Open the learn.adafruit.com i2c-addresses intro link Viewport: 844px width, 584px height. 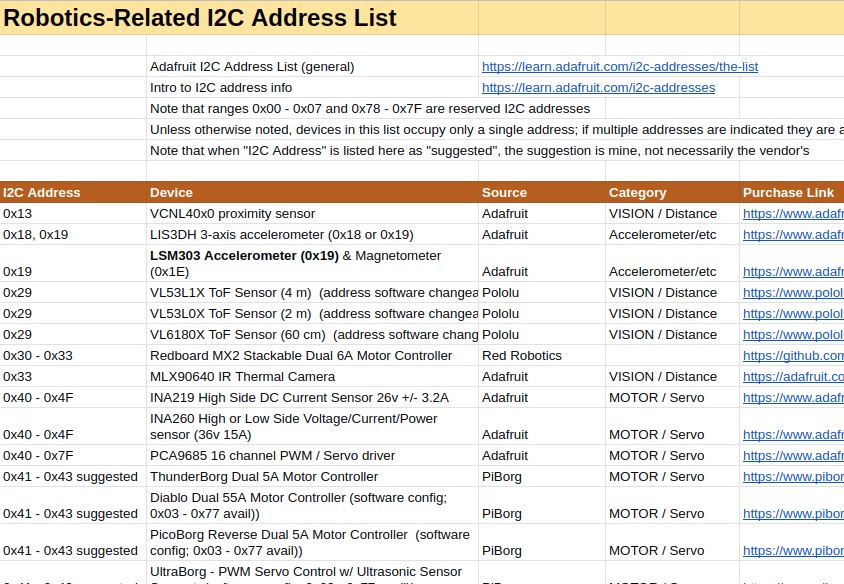[x=598, y=88]
